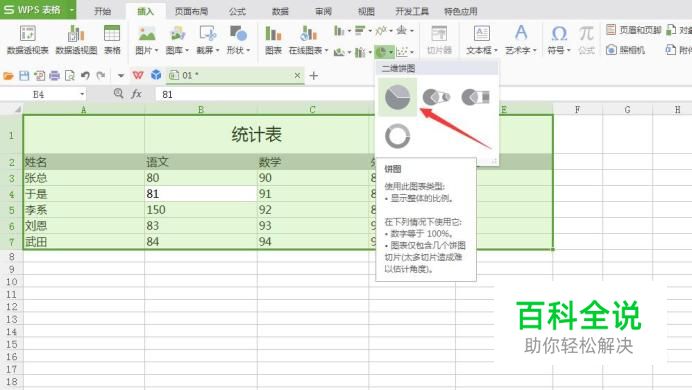This screenshot has width=692, height=390.
Task: Select the pie-of-pie chart type
Action: tap(436, 97)
